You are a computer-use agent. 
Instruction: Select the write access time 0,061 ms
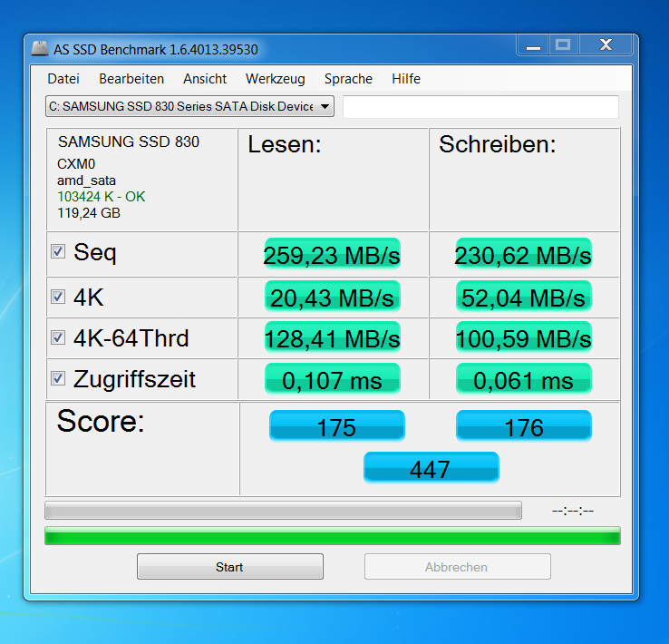pos(524,378)
